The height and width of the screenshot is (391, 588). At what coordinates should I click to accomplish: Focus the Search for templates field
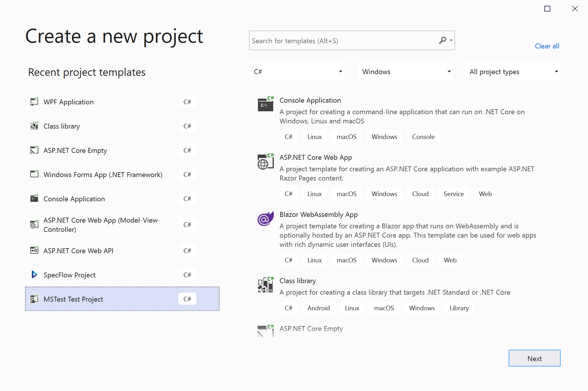pyautogui.click(x=343, y=41)
